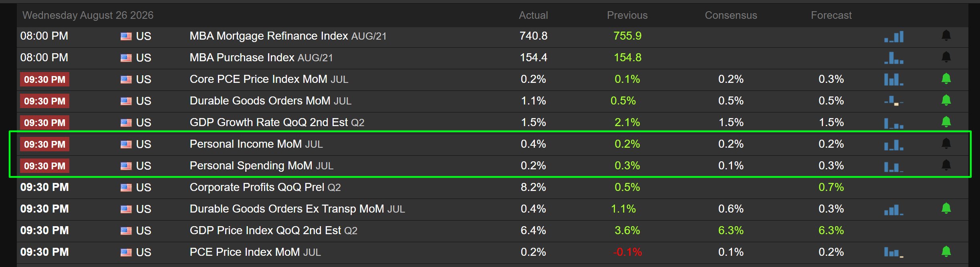Screen dimensions: 980x267
Task: Open chart icon for Personal Income MoM
Action: tap(894, 145)
